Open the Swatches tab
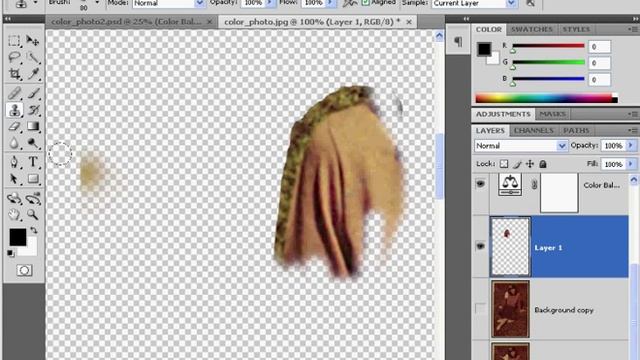 (x=532, y=29)
